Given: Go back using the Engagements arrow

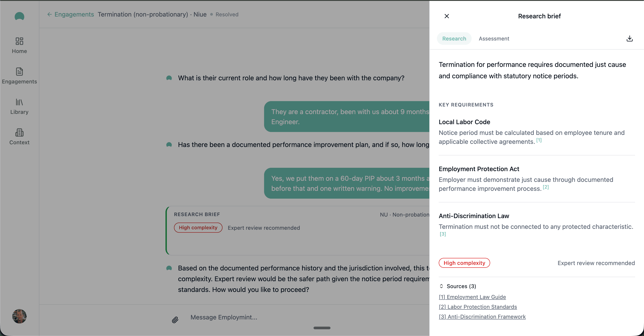Looking at the screenshot, I should (x=49, y=15).
